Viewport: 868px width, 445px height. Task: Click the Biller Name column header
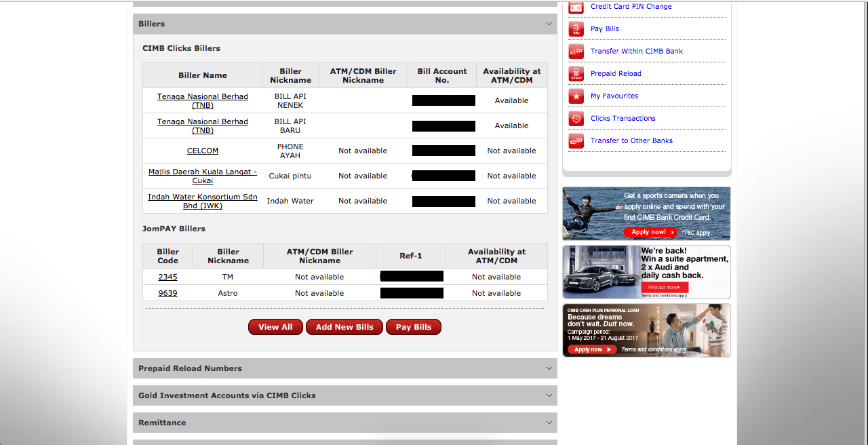203,75
